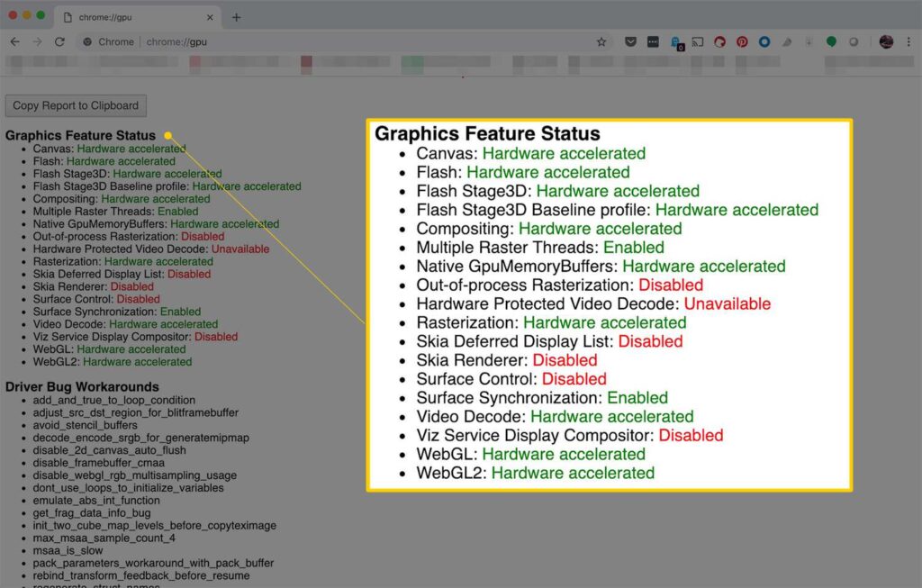The height and width of the screenshot is (588, 922).
Task: Click Compositing: Hardware accelerated row
Action: point(122,199)
